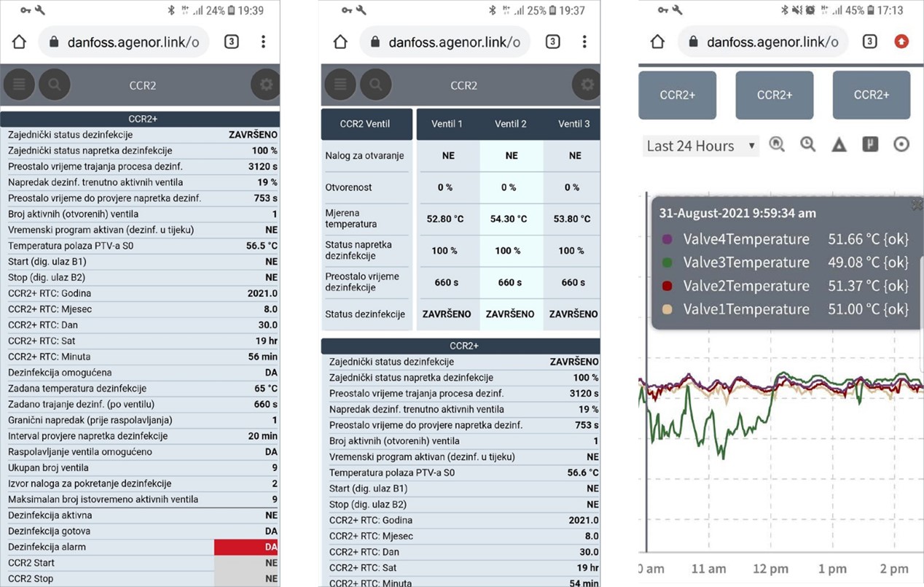
Task: Click CCR2 Start NE value cell
Action: click(246, 563)
